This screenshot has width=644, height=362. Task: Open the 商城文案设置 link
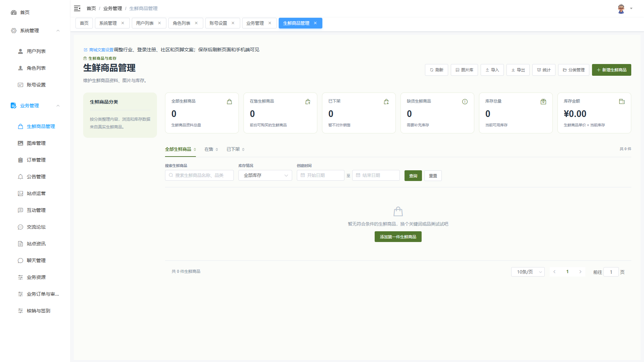click(x=99, y=50)
